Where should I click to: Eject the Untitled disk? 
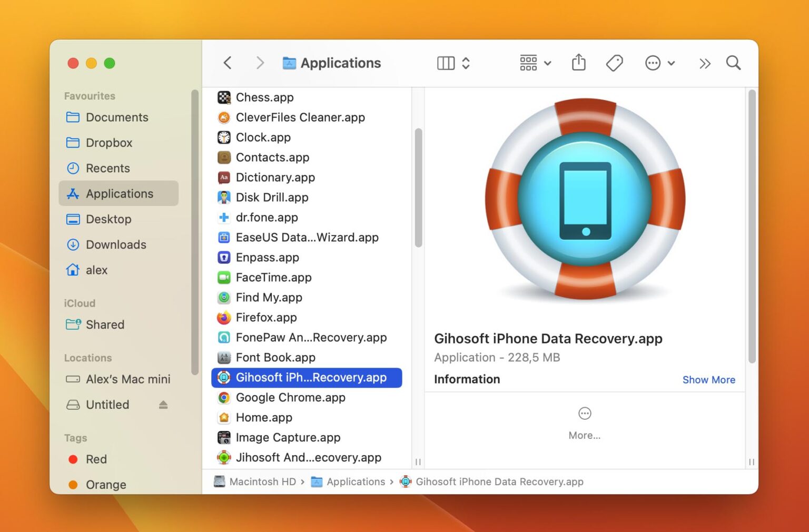click(163, 405)
